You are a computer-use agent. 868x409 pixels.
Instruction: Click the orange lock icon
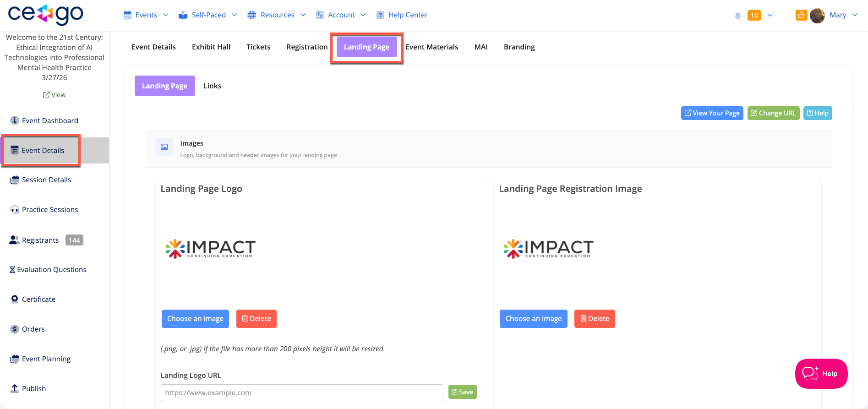pyautogui.click(x=801, y=15)
